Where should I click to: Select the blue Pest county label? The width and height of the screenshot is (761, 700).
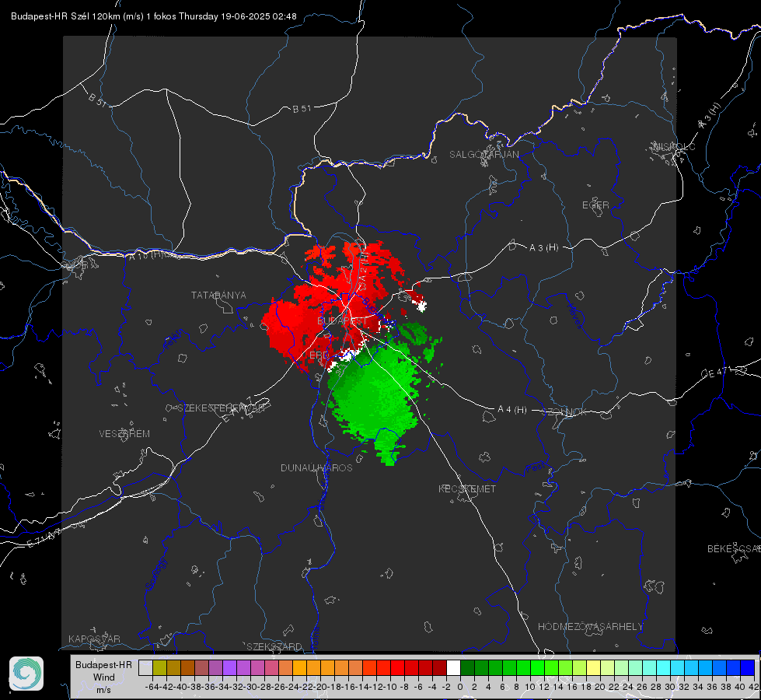535,468
